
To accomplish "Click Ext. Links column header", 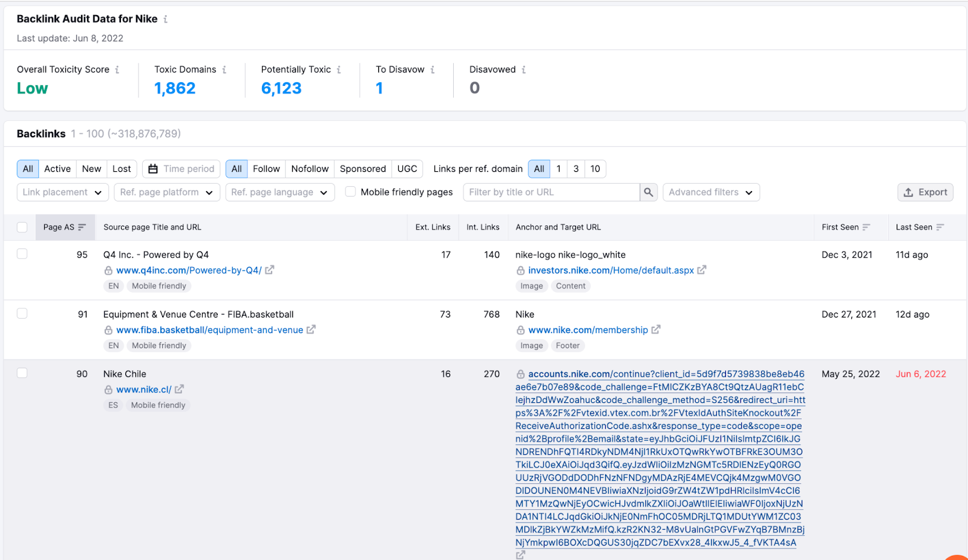I will click(x=433, y=227).
